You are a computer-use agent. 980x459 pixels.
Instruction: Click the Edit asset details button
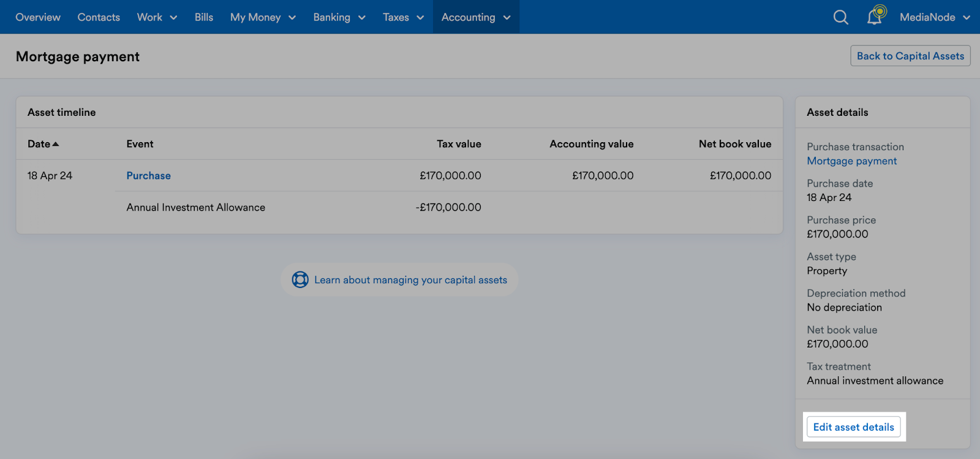(x=853, y=427)
